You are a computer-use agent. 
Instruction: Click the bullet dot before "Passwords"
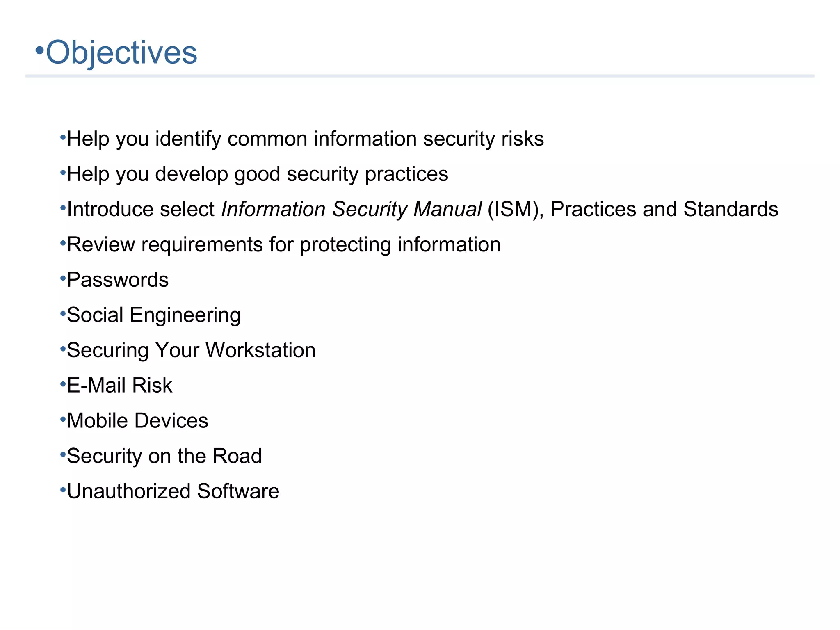point(63,279)
